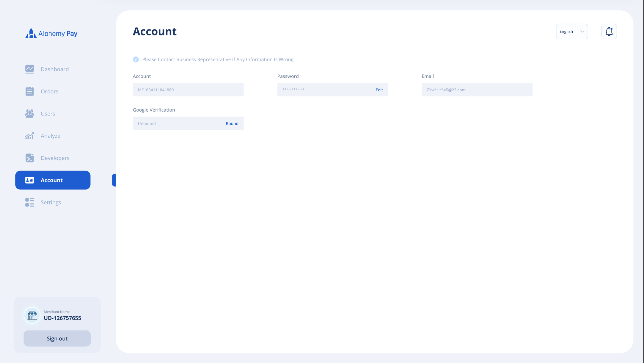Click the Settings list icon
Screen dimensions: 644x363
[x=30, y=202]
